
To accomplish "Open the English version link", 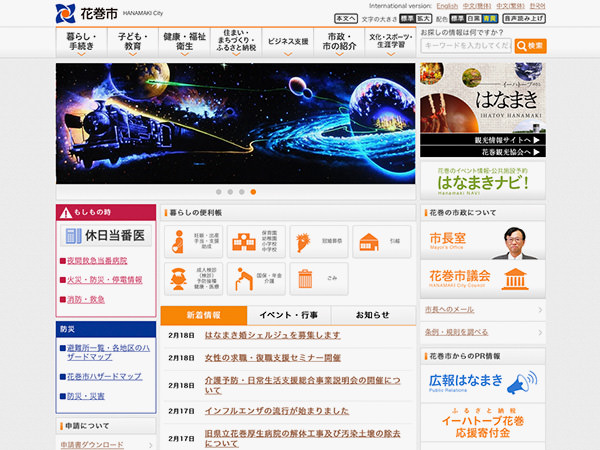I will tap(447, 5).
